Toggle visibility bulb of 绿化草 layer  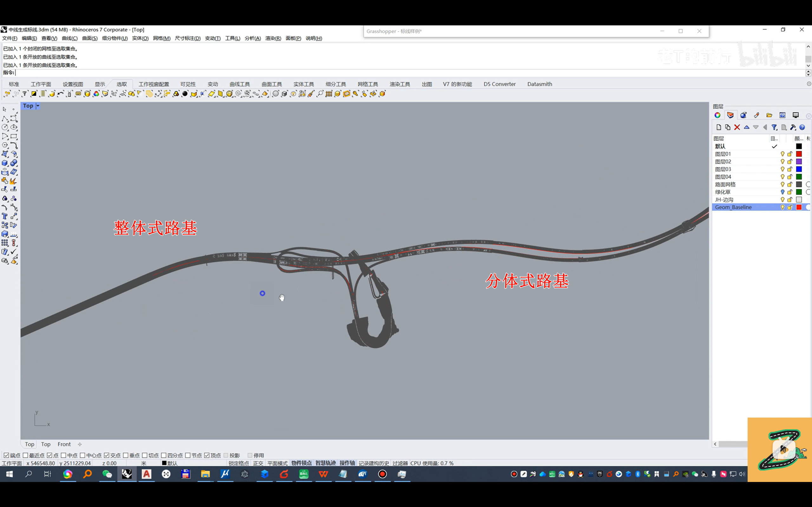pos(782,192)
